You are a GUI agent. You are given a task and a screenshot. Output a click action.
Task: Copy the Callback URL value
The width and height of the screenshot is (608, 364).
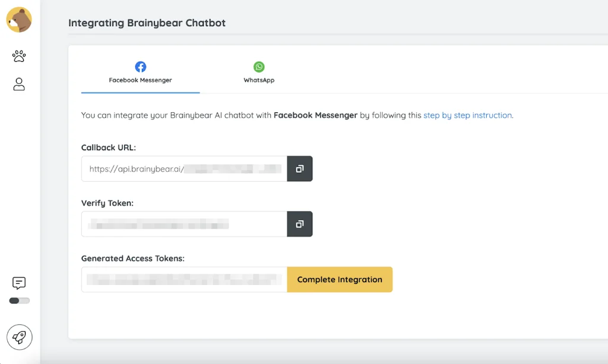coord(300,169)
